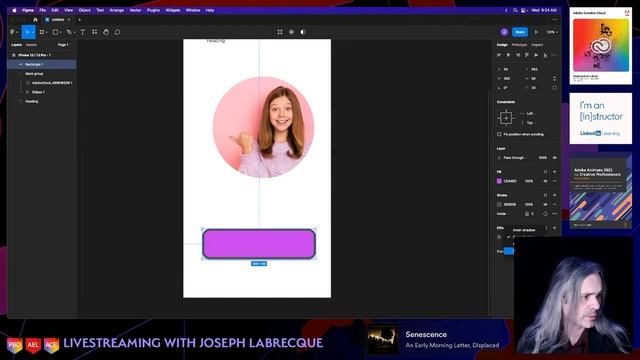640x360 pixels.
Task: Switch to the Inspect tab
Action: 537,45
